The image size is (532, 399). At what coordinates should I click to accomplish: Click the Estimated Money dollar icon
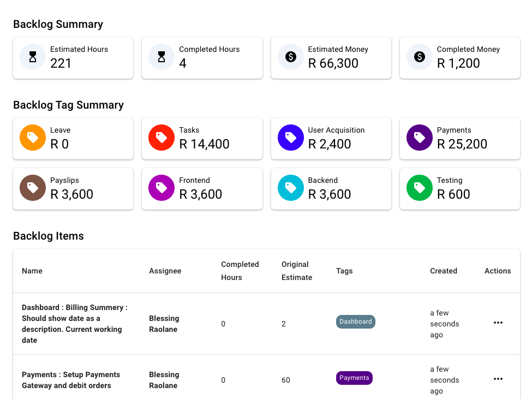pyautogui.click(x=291, y=57)
